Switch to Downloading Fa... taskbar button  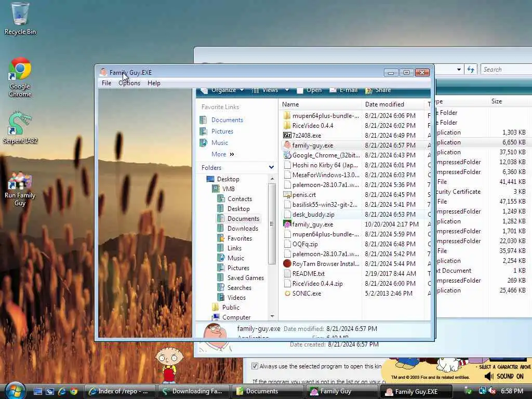pos(193,391)
